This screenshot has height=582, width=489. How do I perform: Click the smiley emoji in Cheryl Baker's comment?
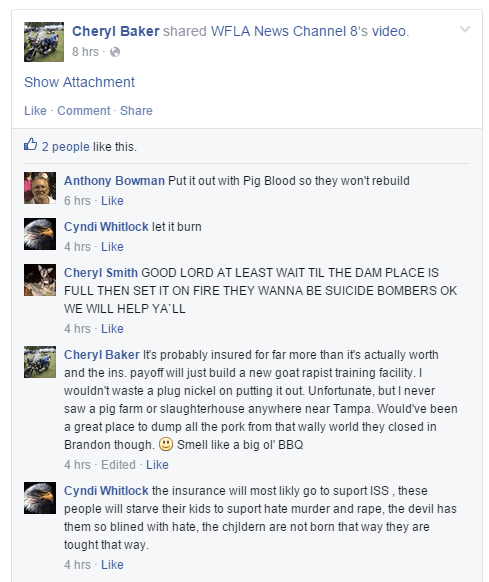click(x=166, y=444)
